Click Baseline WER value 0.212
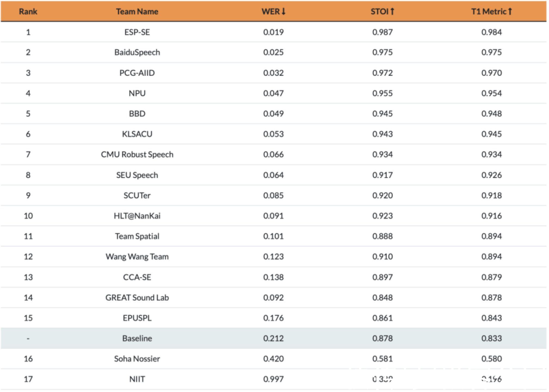The width and height of the screenshot is (549, 392). [x=273, y=338]
